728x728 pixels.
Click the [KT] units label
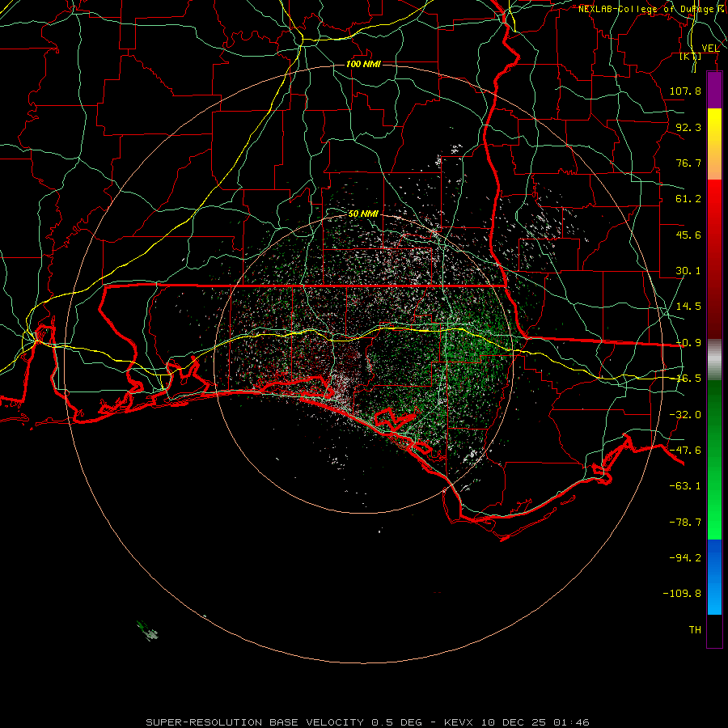click(690, 57)
